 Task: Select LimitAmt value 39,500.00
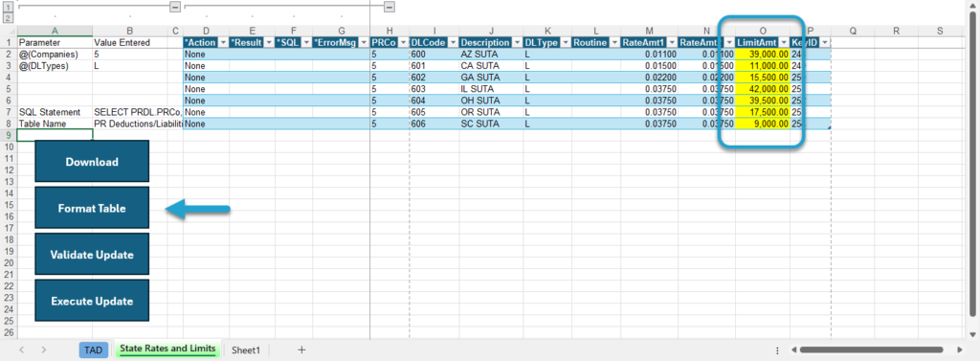[763, 101]
